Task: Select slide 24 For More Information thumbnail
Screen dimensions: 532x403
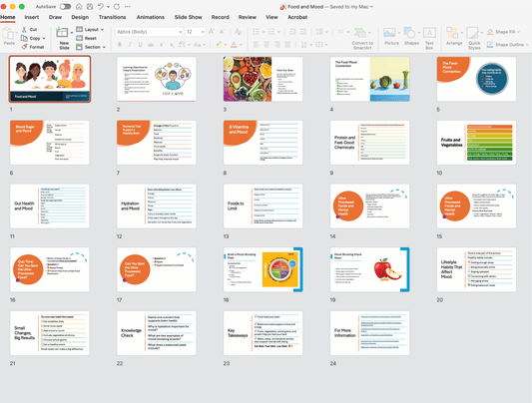Action: [369, 333]
